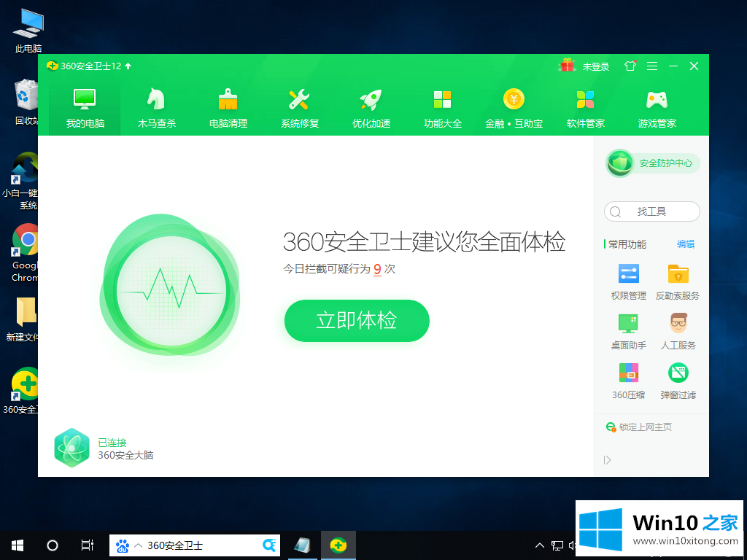Launch 游戏管家 from top bar

[657, 109]
